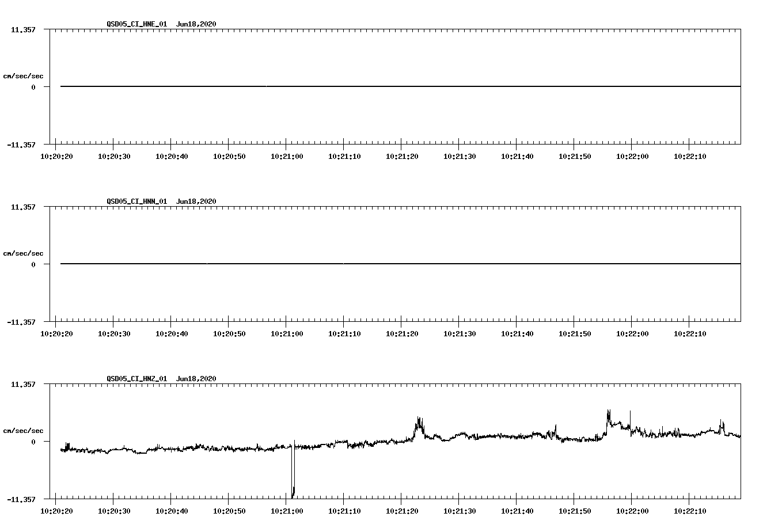
Task: Click the 10:21:00 time label under HNE plot
Action: pyautogui.click(x=287, y=157)
